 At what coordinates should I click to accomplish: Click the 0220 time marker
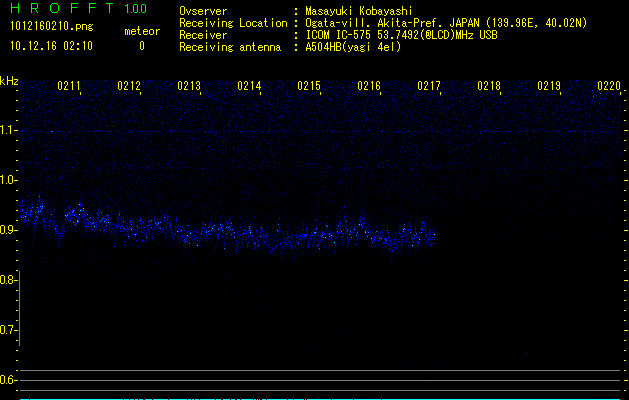[609, 86]
